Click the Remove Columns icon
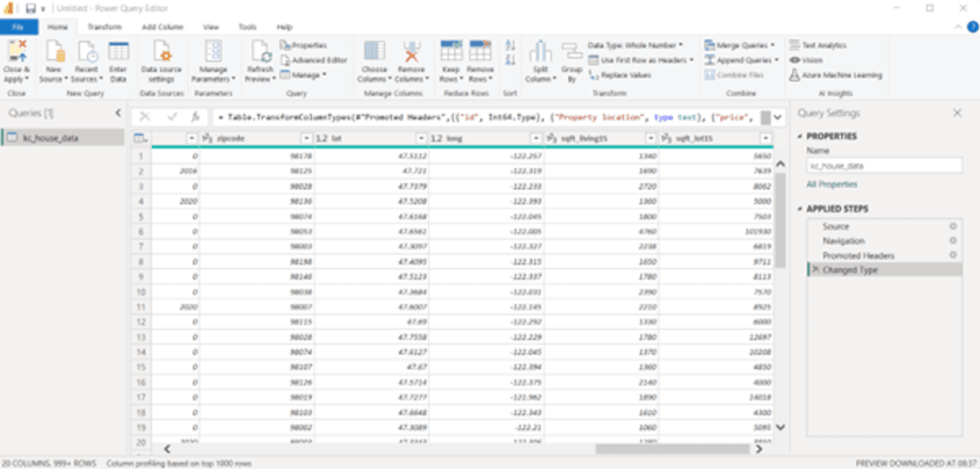Image resolution: width=980 pixels, height=469 pixels. 411,51
